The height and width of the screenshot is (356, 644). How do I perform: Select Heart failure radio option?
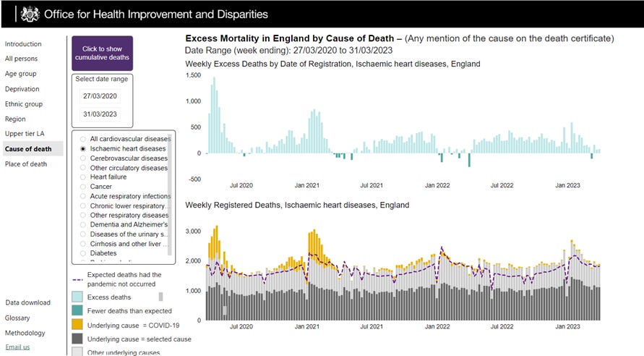[83, 177]
